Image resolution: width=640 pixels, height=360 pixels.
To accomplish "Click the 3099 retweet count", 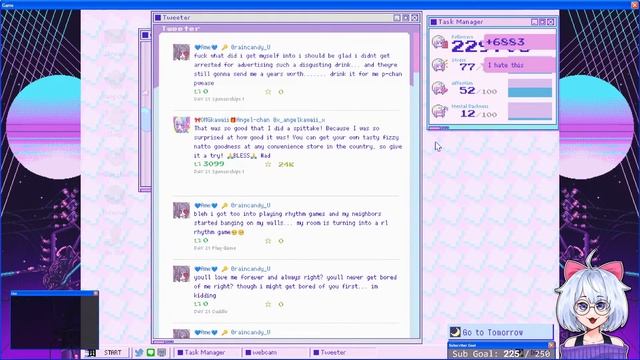I will tap(213, 164).
